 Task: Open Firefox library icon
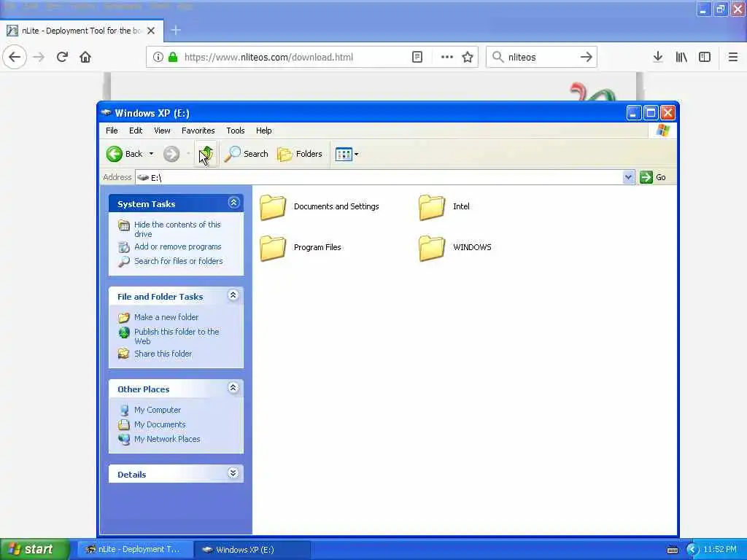[x=681, y=57]
